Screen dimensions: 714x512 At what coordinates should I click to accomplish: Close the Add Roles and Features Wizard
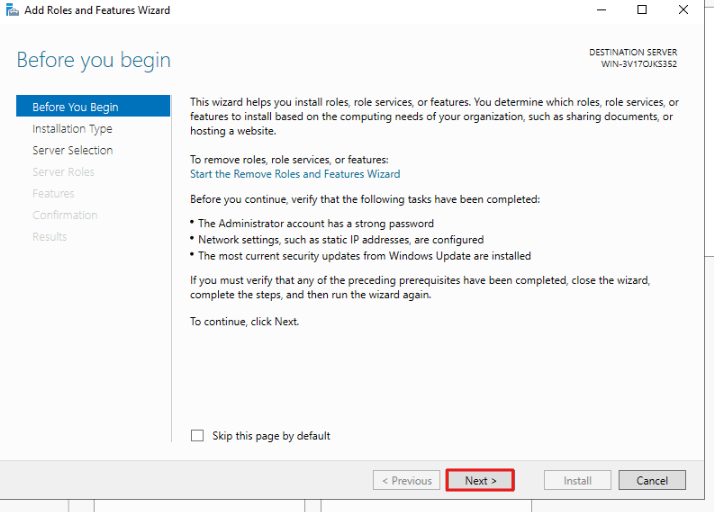(x=683, y=10)
